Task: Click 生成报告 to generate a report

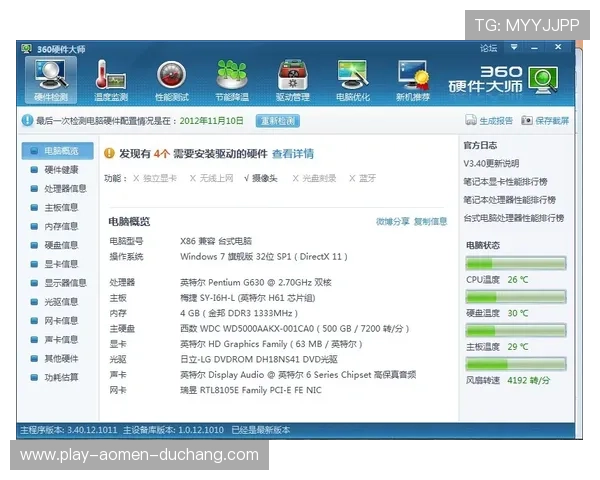Action: pos(489,121)
